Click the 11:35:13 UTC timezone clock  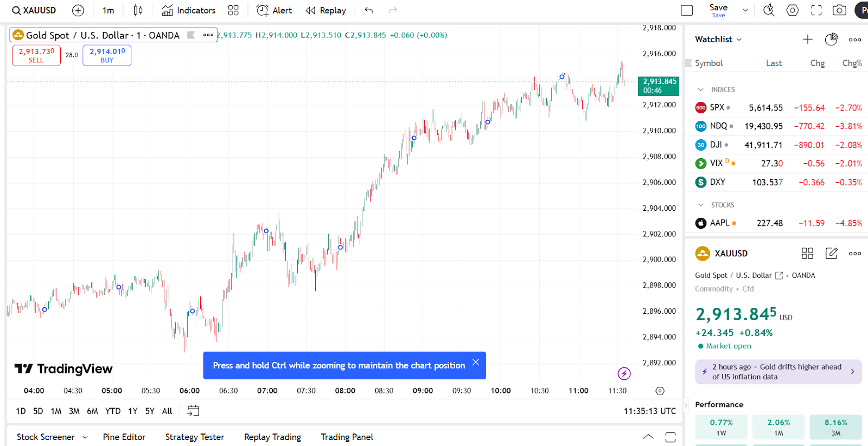[649, 411]
